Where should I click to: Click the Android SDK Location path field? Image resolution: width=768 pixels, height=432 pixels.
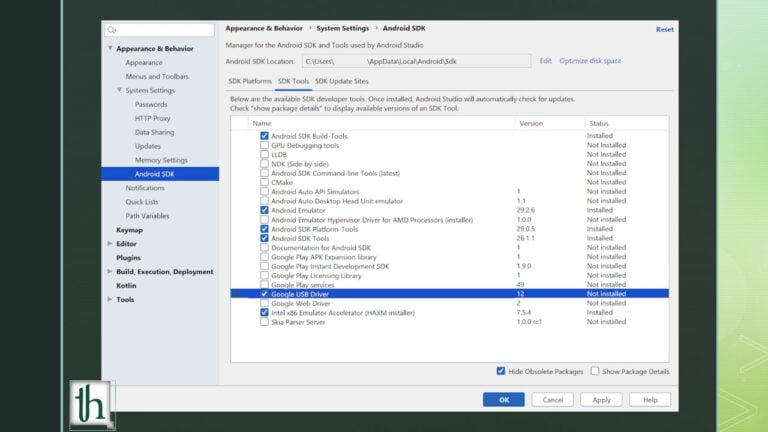(x=416, y=61)
